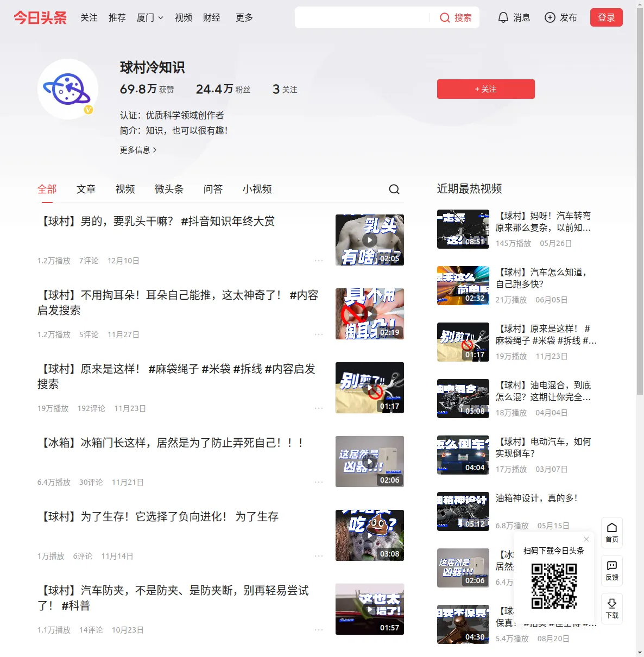Open hot video 油箱神设计，真的多
The height and width of the screenshot is (657, 644).
[536, 498]
